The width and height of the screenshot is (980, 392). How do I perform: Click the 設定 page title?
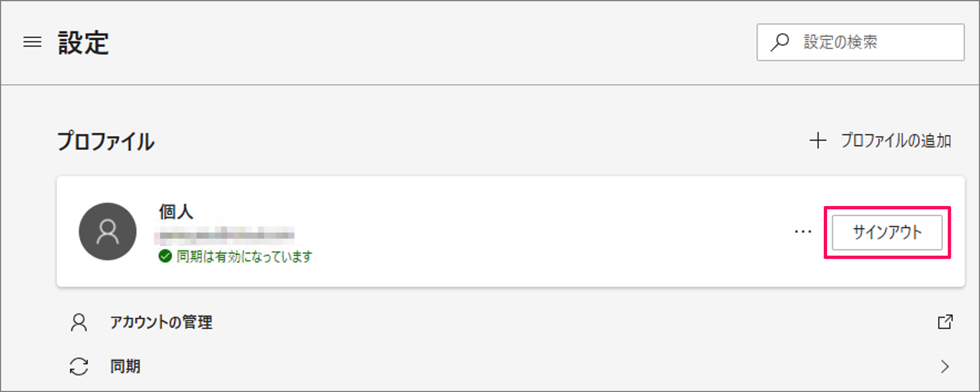pyautogui.click(x=83, y=43)
